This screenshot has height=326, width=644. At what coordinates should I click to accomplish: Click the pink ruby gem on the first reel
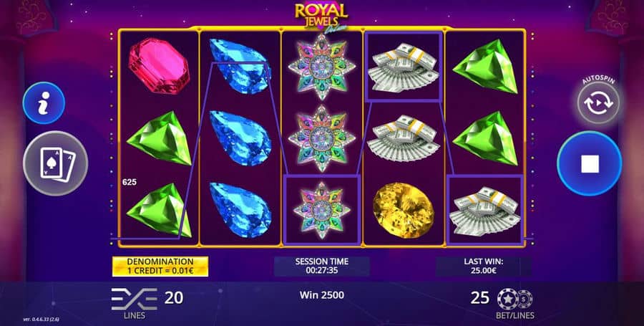pos(159,66)
